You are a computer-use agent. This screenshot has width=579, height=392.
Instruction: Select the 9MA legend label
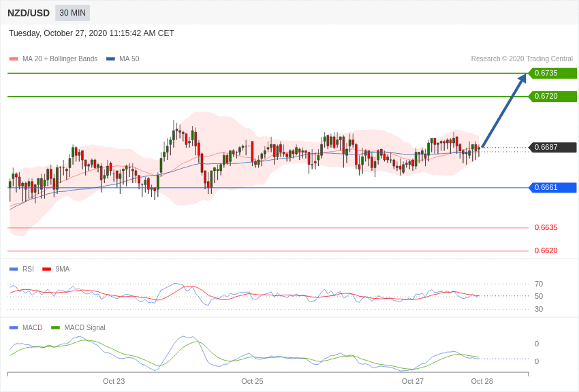pos(63,269)
